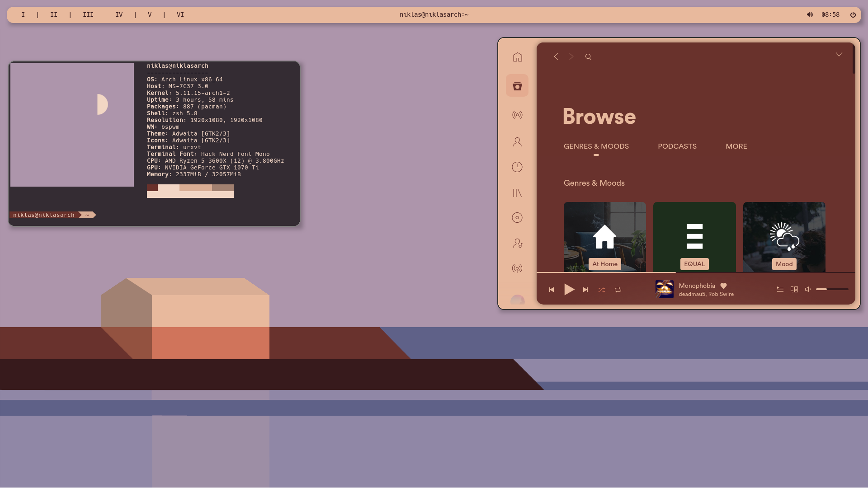Expand the user menu chevron at top right
868x488 pixels.
click(x=839, y=55)
